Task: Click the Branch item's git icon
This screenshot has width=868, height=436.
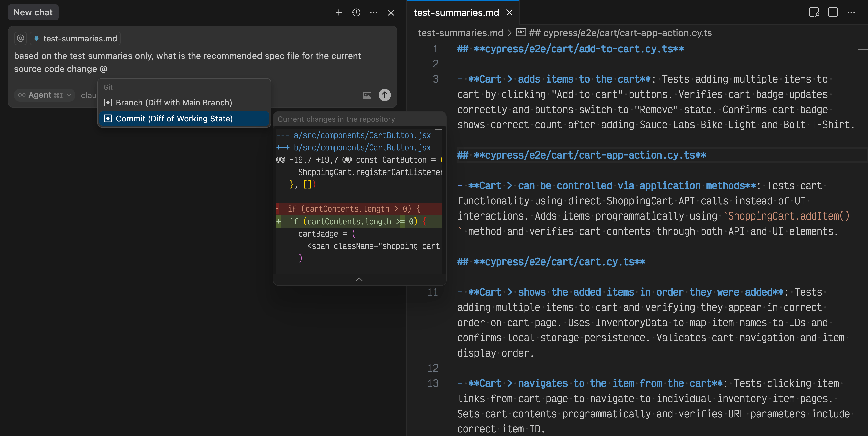Action: pos(108,102)
